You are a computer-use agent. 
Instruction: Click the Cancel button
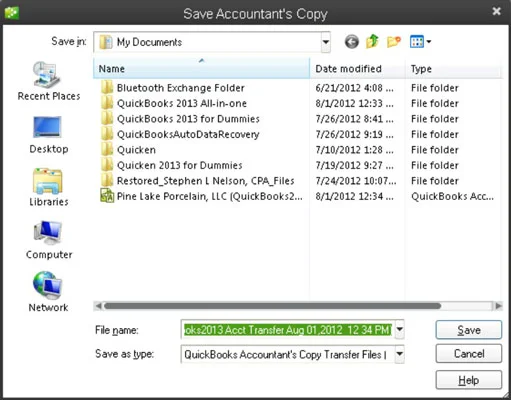click(x=469, y=354)
